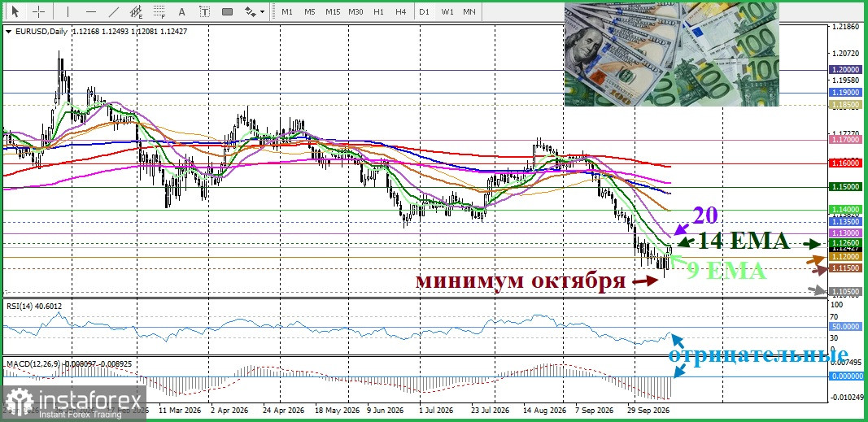
Task: Click the 1.20720 price scale value
Action: pos(845,54)
